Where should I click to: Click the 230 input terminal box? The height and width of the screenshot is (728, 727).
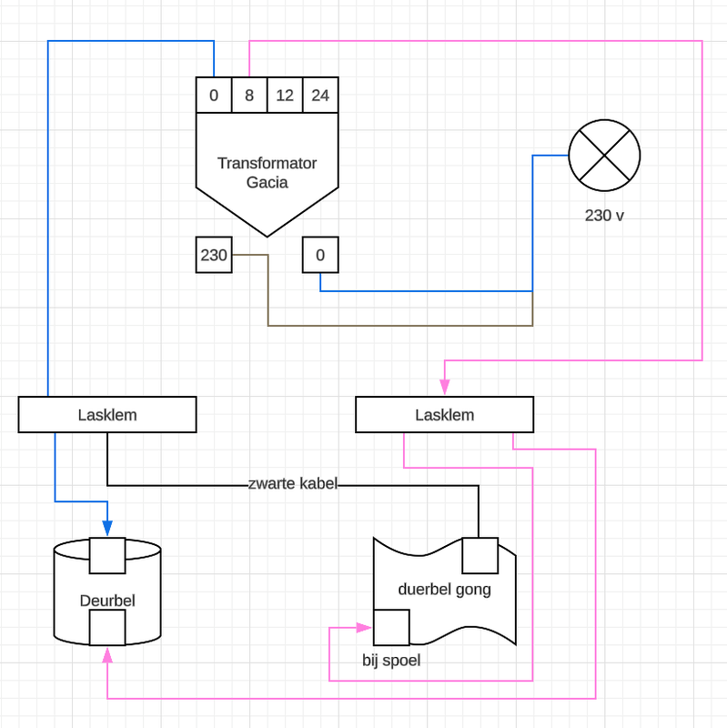click(x=214, y=255)
